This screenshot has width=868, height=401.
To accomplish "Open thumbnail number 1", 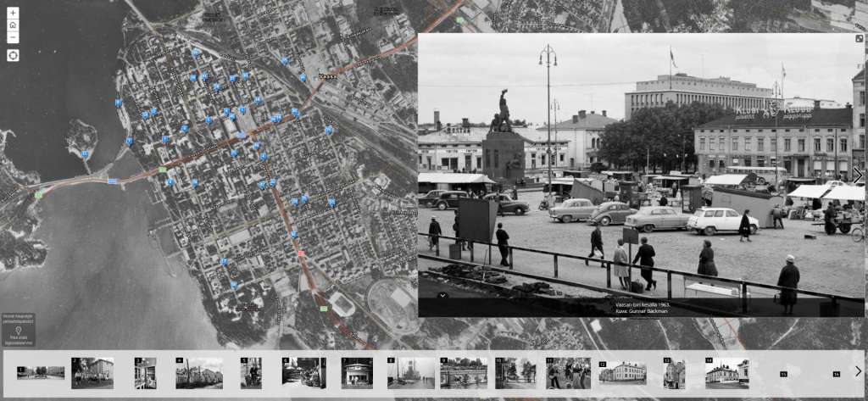I will click(x=41, y=372).
